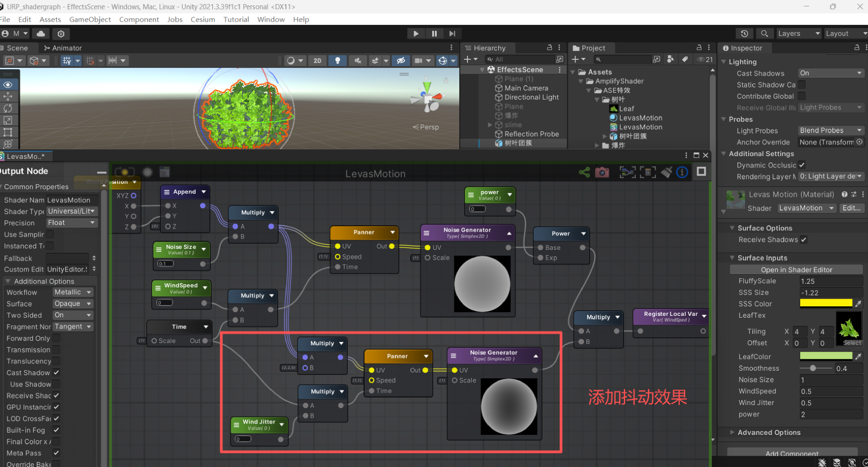Image resolution: width=868 pixels, height=467 pixels.
Task: Click the material Edit... button
Action: tap(851, 208)
